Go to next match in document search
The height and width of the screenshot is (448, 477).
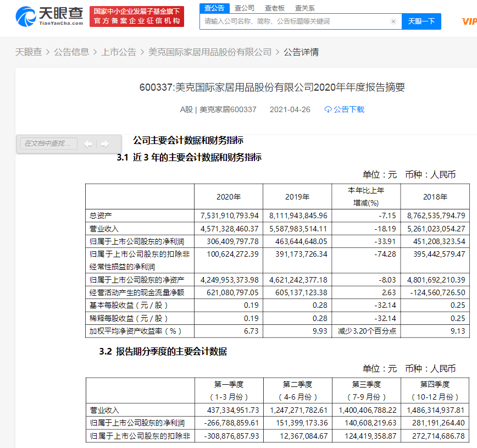pos(105,144)
